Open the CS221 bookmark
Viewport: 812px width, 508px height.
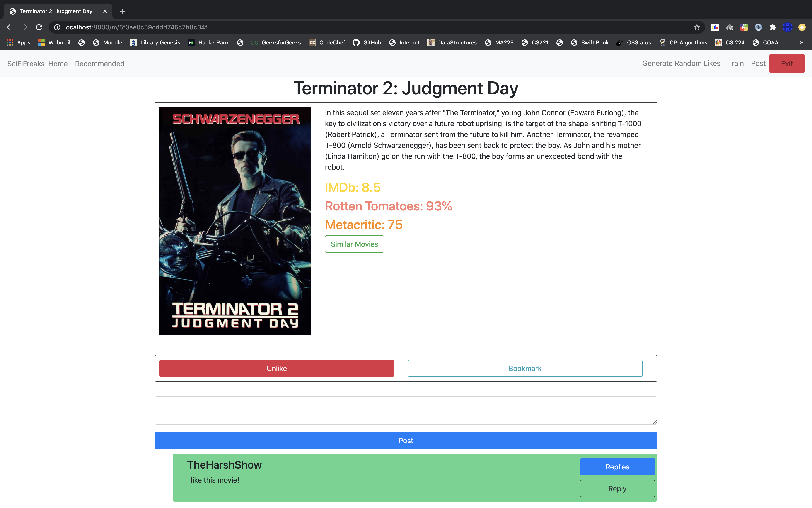point(535,43)
